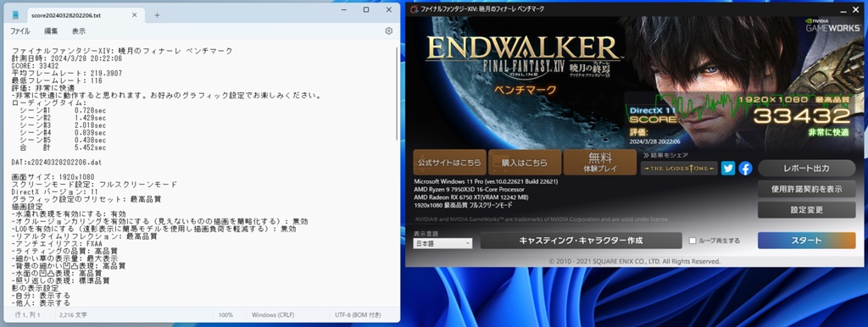Enable the ループ再生する checkbox
Screen dimensions: 868x327
tap(693, 241)
